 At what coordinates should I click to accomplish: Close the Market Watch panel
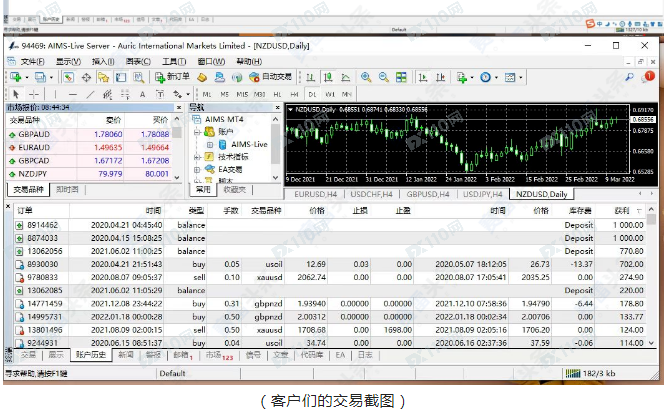[x=179, y=107]
